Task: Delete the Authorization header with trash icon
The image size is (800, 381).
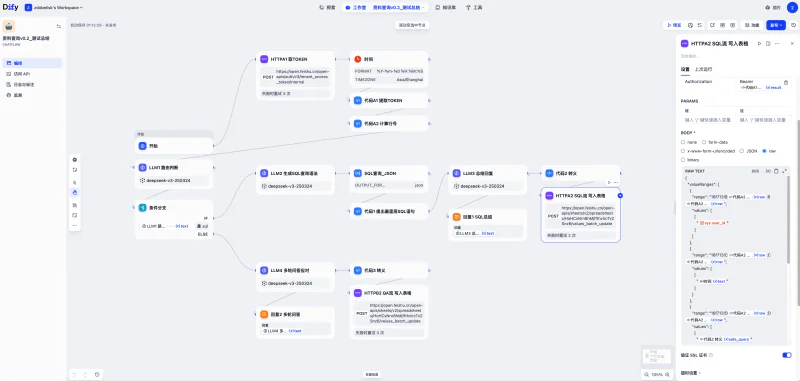Action: coord(786,82)
